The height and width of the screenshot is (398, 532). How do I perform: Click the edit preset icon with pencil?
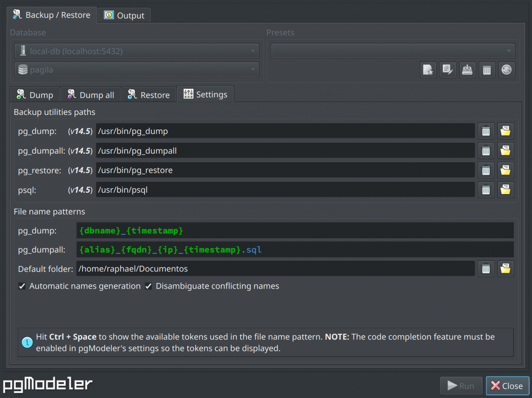click(448, 70)
